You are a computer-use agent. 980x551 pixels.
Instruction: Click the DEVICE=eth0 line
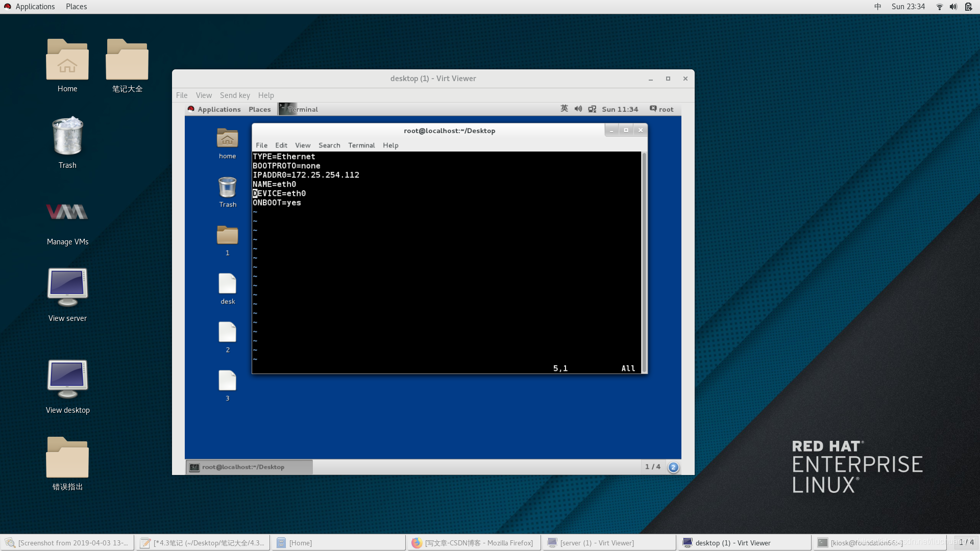279,193
